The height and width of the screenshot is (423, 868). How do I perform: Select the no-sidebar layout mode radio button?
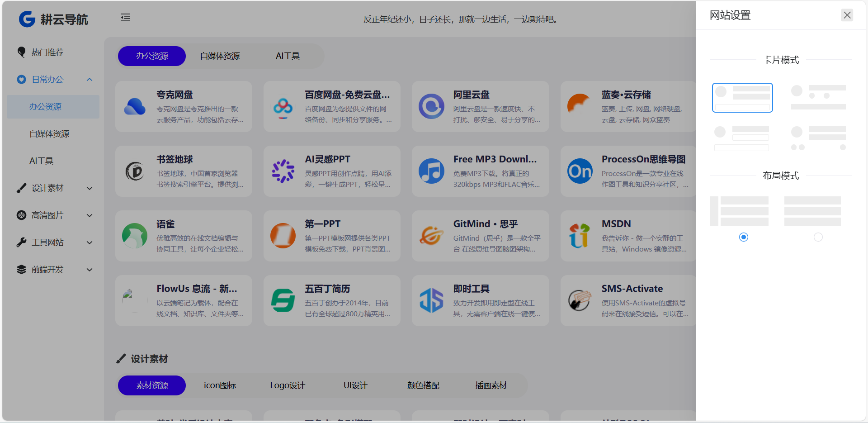[818, 237]
